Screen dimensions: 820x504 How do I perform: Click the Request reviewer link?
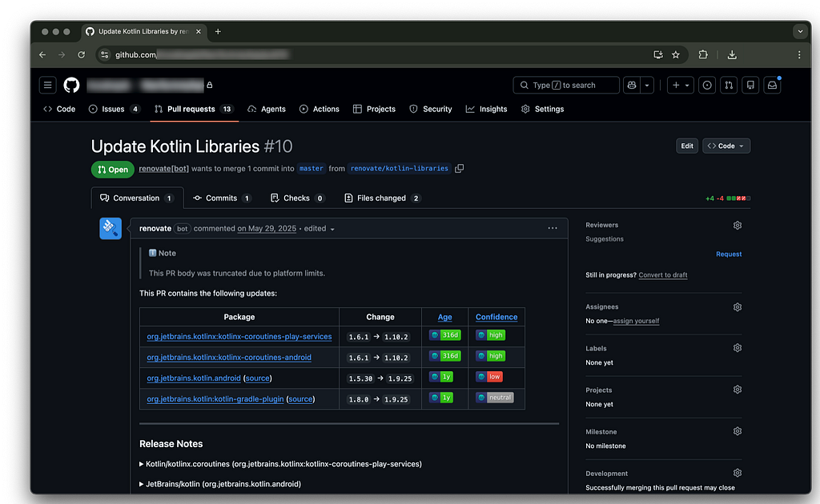[729, 254]
